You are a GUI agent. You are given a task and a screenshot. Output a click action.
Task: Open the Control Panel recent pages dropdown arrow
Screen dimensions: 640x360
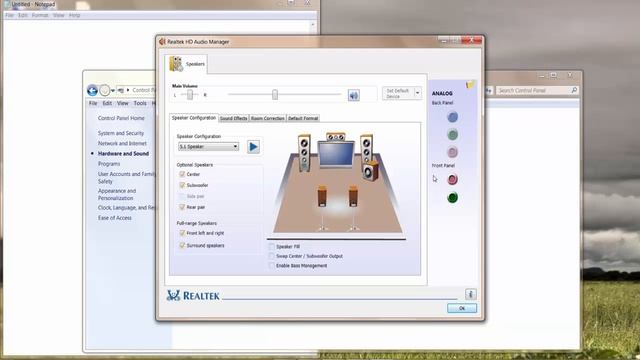pyautogui.click(x=113, y=91)
